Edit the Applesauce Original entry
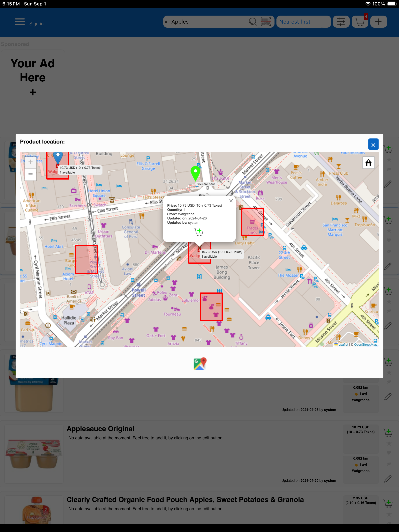 [388, 478]
